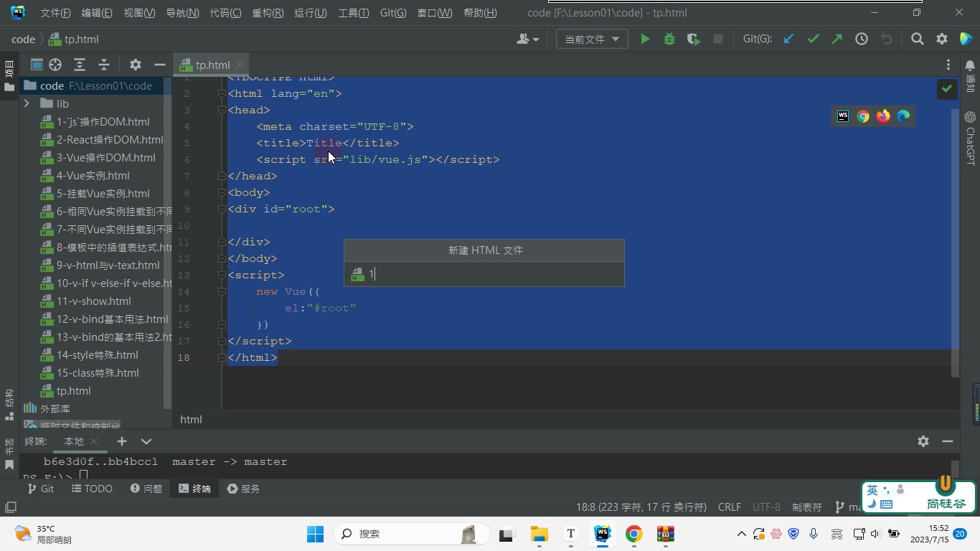Screen dimensions: 980x551
Task: Run with coverage from the main toolbar
Action: [694, 39]
